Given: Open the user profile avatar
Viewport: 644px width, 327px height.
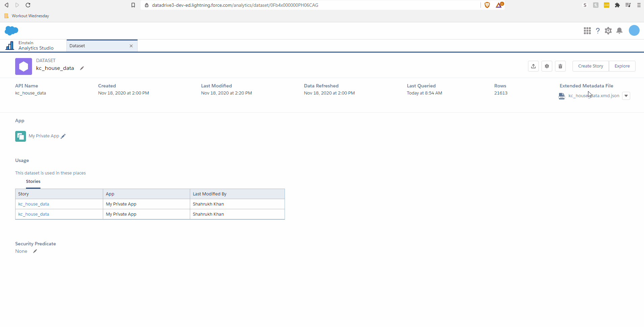Looking at the screenshot, I should tap(634, 30).
